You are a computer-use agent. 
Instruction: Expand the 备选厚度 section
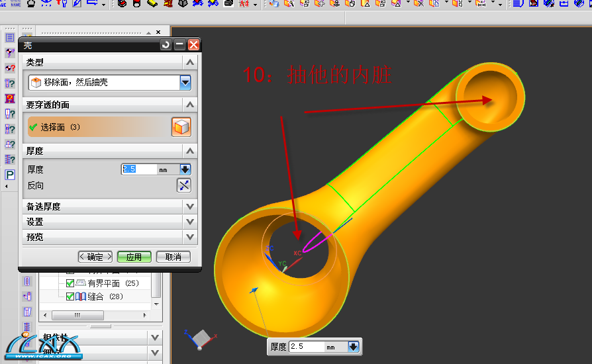[190, 206]
